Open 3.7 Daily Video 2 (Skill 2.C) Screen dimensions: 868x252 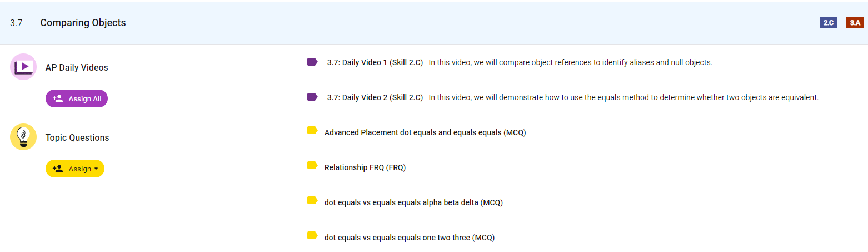375,97
